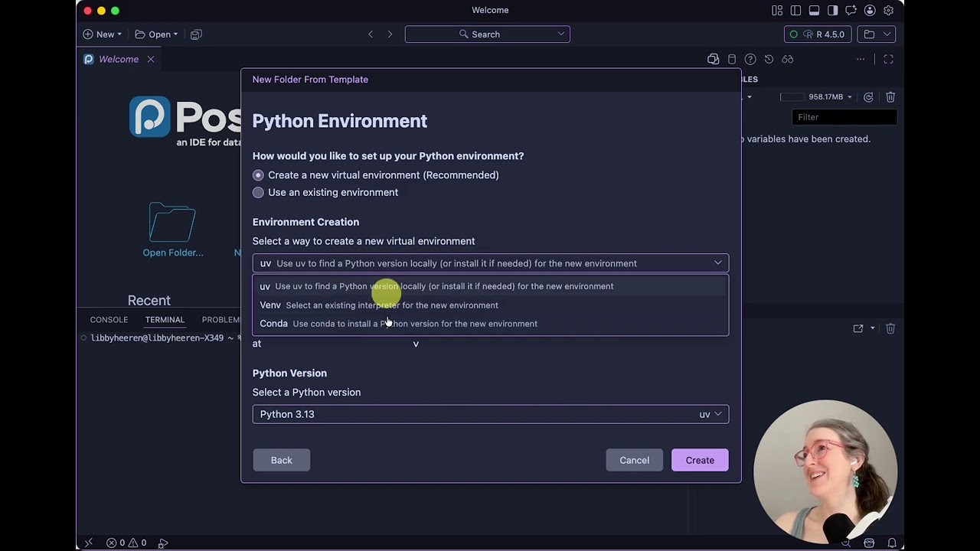This screenshot has height=551, width=980.
Task: Click the Open Folder... link
Action: pos(173,253)
